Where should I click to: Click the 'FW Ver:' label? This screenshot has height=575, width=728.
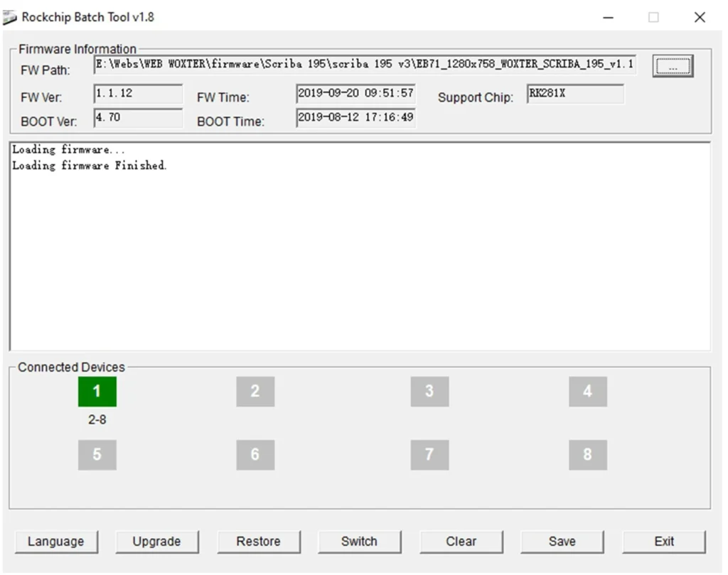41,97
